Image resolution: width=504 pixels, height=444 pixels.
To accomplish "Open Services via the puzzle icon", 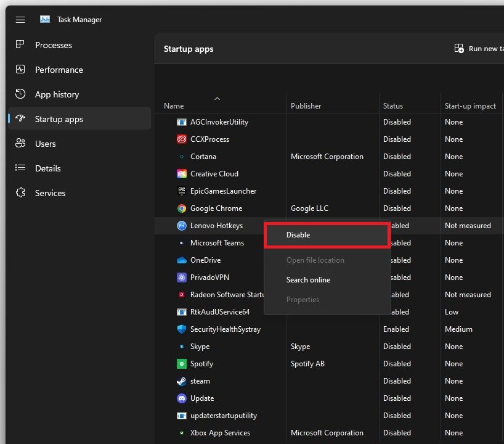I will pyautogui.click(x=20, y=193).
